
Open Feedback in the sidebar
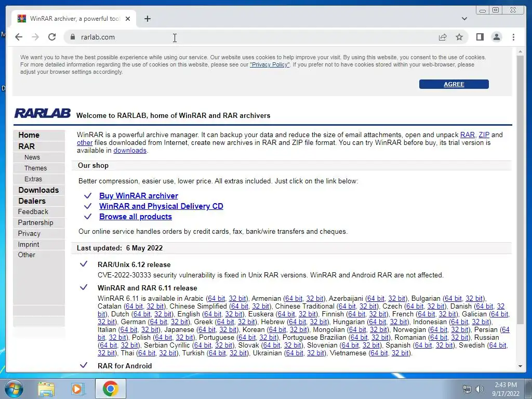click(x=33, y=212)
